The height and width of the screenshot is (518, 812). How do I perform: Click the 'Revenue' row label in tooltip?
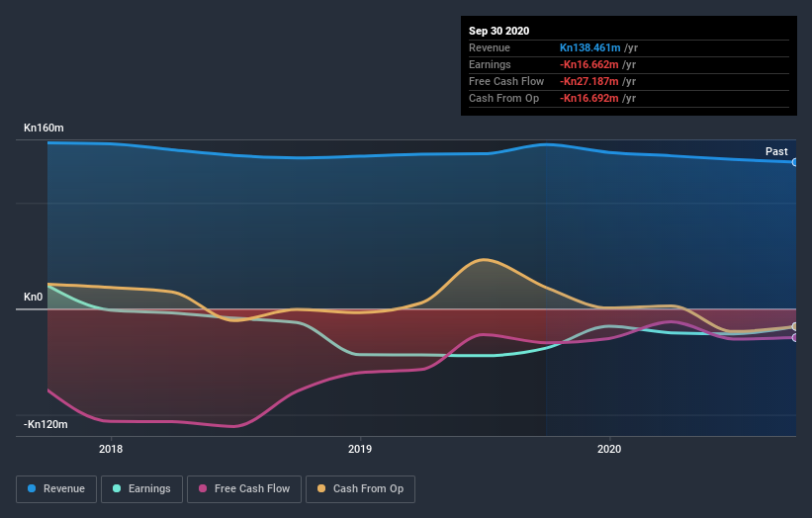tap(490, 48)
